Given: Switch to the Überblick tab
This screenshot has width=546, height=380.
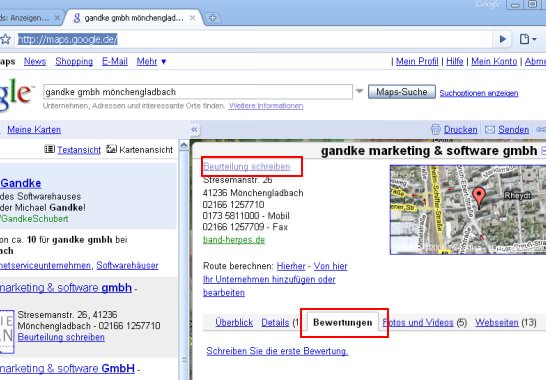Looking at the screenshot, I should click(x=234, y=323).
